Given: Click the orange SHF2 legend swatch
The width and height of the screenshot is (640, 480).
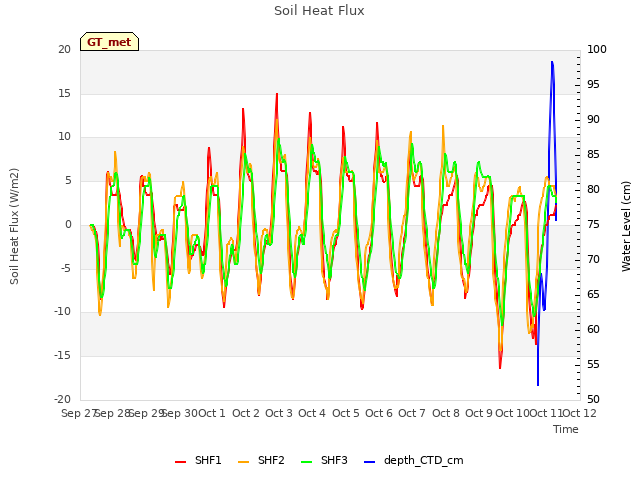Looking at the screenshot, I should coord(243,462).
